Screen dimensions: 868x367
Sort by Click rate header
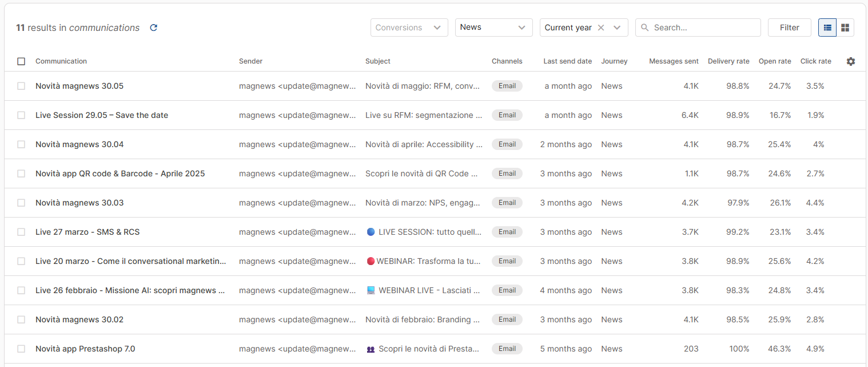pos(816,61)
